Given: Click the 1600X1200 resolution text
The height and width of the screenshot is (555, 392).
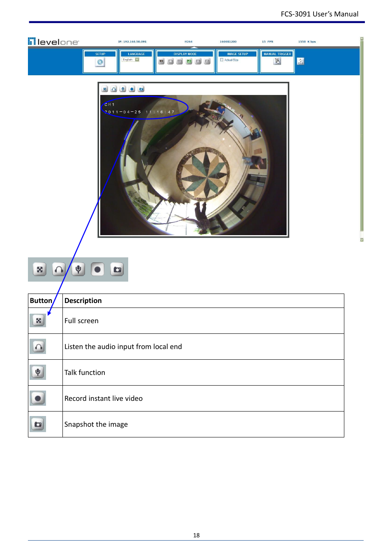Looking at the screenshot, I should tap(228, 42).
